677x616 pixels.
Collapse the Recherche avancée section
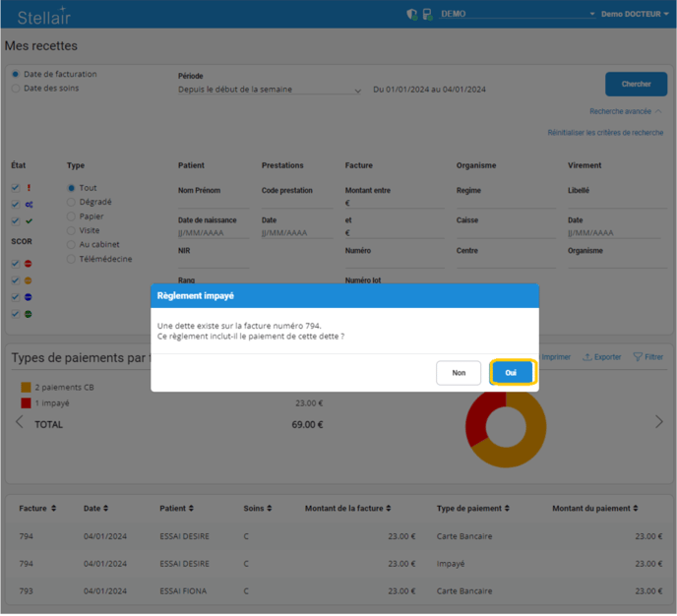click(626, 112)
